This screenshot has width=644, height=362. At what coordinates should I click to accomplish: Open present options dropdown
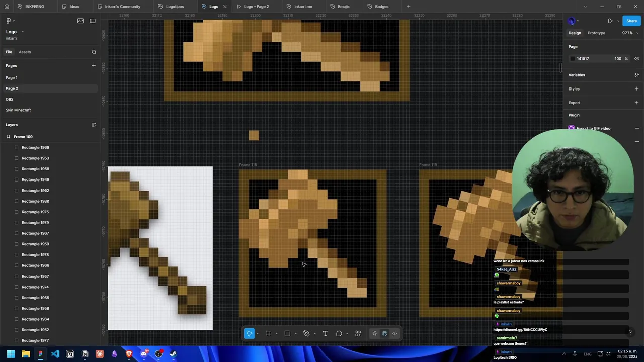tap(618, 21)
